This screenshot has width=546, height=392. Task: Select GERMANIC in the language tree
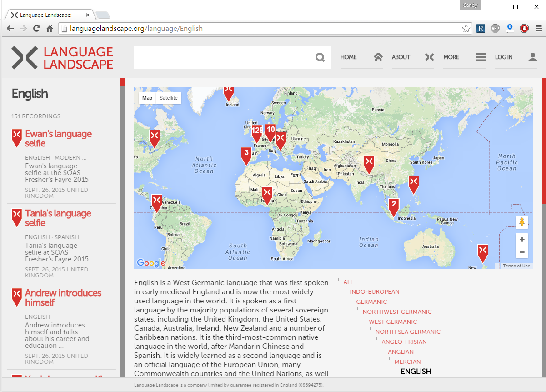pyautogui.click(x=371, y=302)
